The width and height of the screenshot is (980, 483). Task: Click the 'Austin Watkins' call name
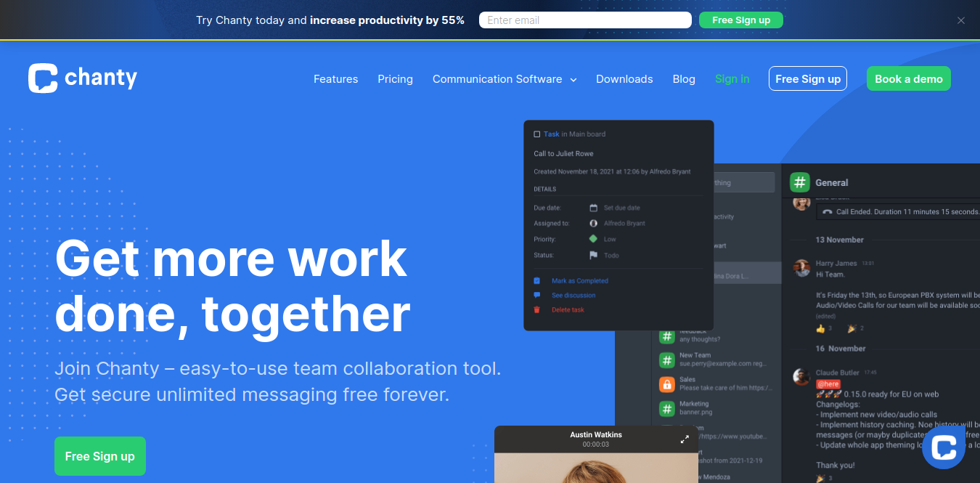[596, 434]
